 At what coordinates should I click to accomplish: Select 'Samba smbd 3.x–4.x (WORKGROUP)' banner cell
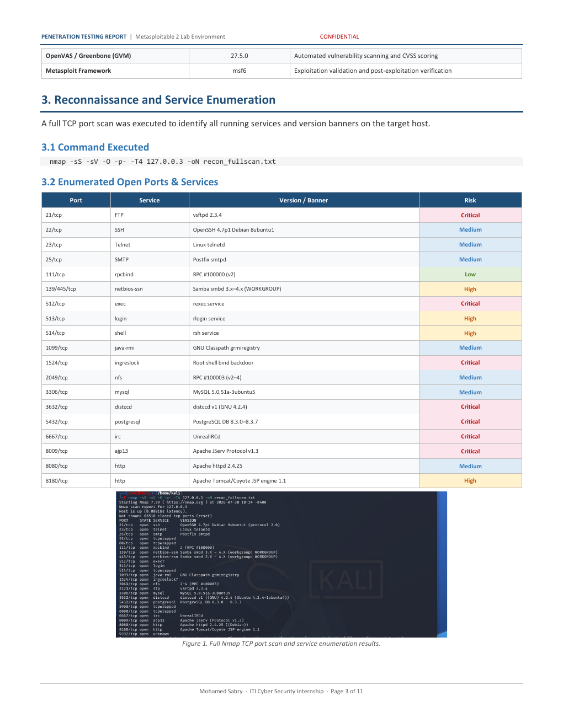[x=304, y=289]
